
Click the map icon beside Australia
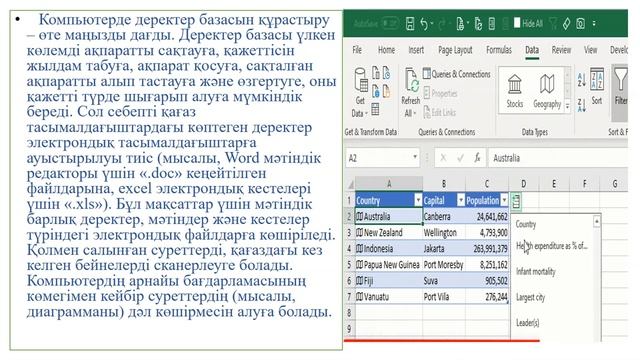click(359, 216)
